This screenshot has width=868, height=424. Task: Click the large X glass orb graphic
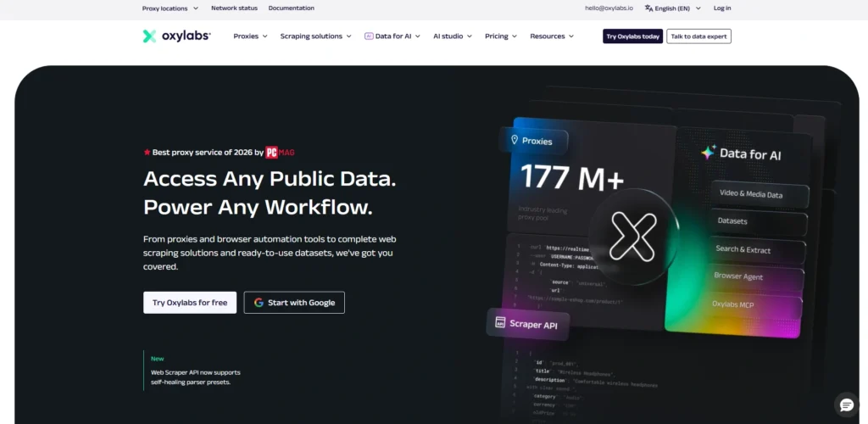pos(634,237)
